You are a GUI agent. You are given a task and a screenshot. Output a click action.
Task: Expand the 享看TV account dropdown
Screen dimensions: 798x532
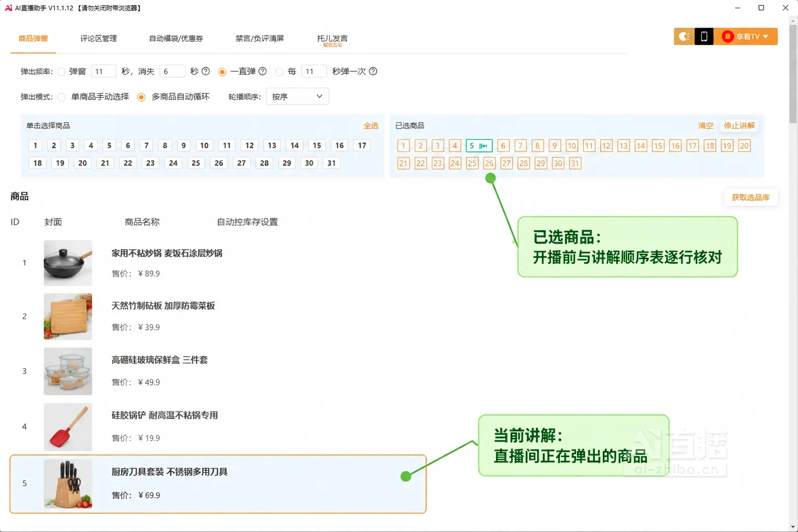746,36
